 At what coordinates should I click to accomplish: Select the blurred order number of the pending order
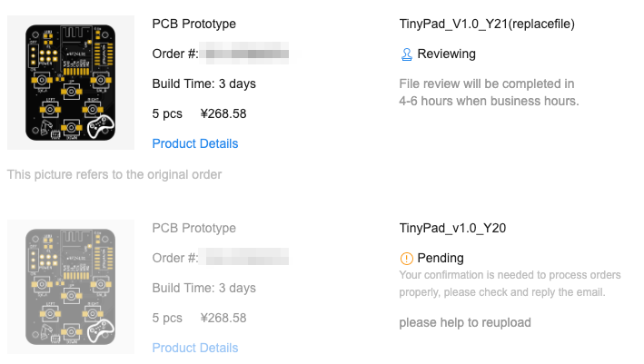click(x=243, y=259)
